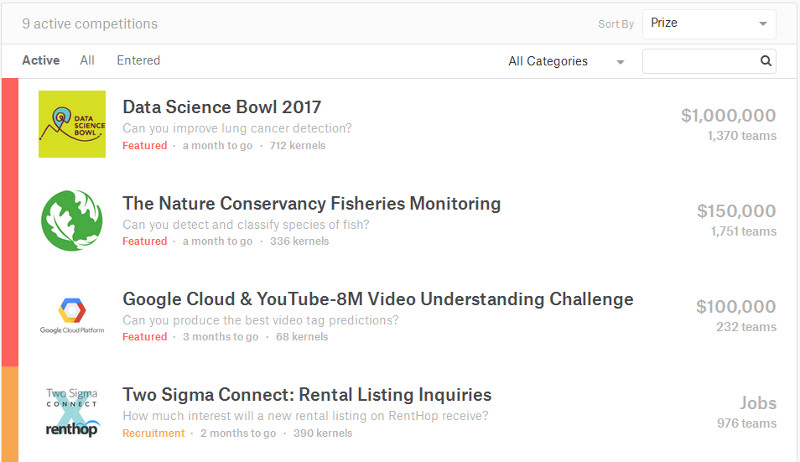Switch to the Active tab

coord(41,60)
